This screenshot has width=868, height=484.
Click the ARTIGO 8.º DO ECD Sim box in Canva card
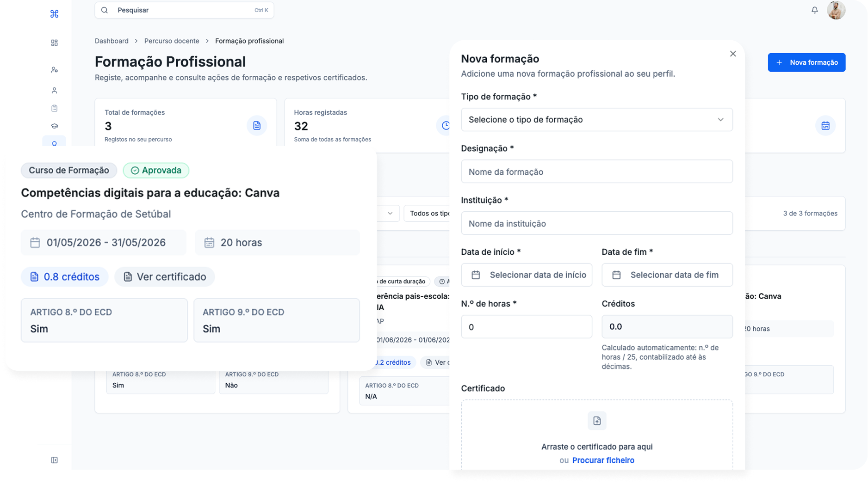coord(104,320)
